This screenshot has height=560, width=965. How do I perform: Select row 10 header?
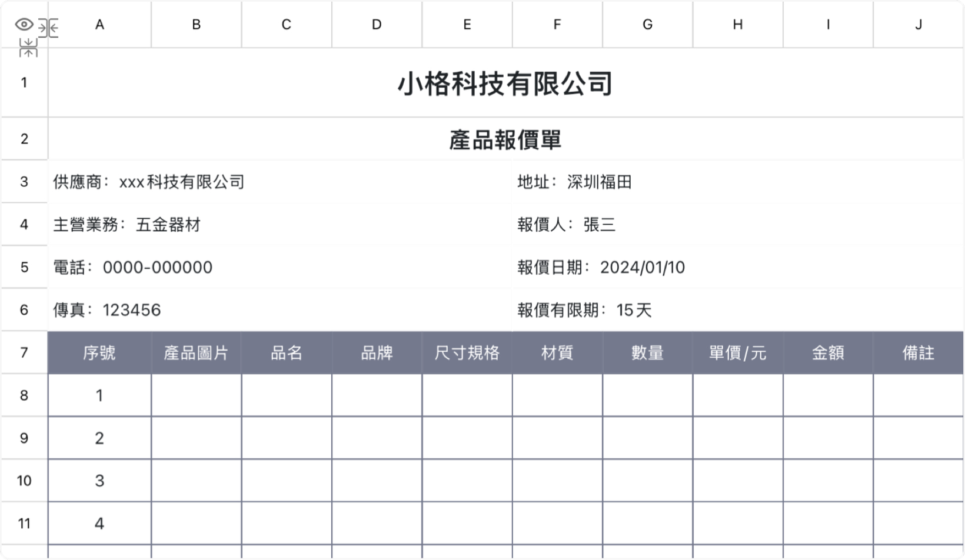tap(24, 481)
